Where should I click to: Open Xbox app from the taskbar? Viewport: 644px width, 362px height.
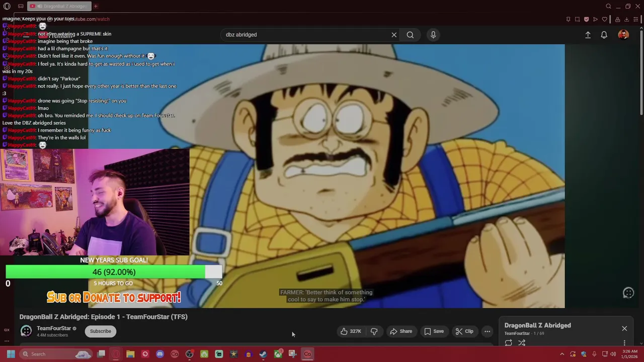click(278, 354)
